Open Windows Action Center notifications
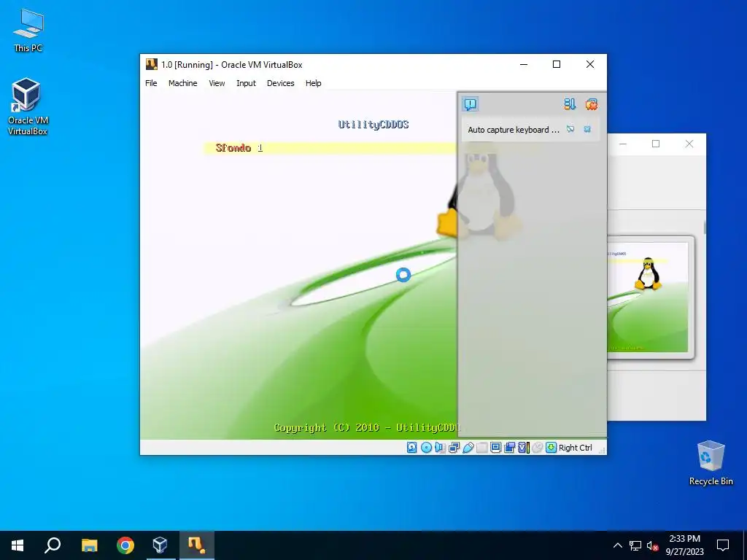 coord(723,545)
